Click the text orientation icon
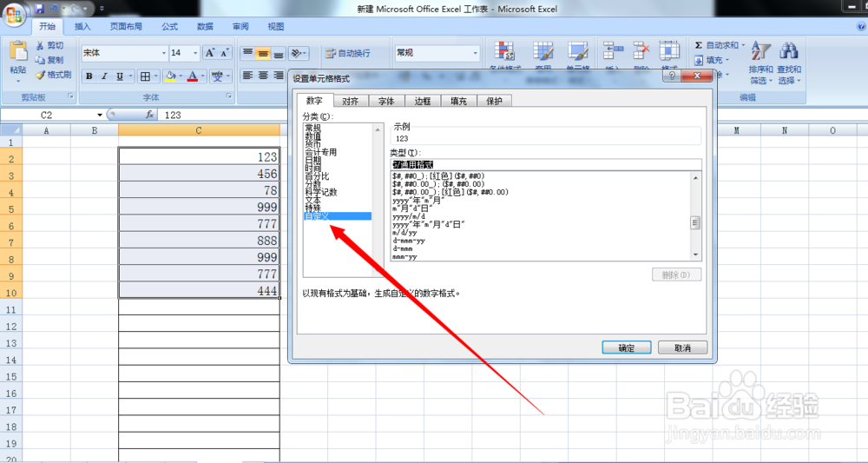 pyautogui.click(x=296, y=53)
